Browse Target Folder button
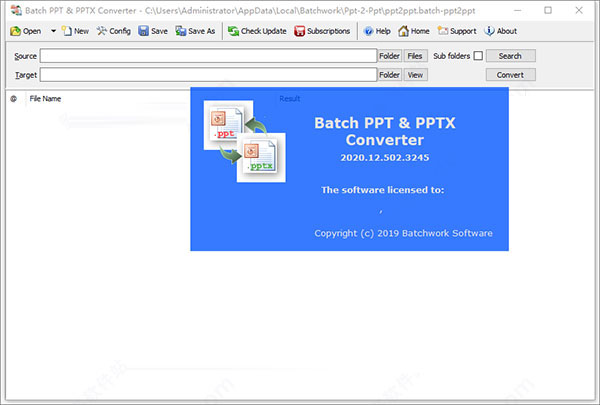The image size is (600, 405). [x=390, y=75]
